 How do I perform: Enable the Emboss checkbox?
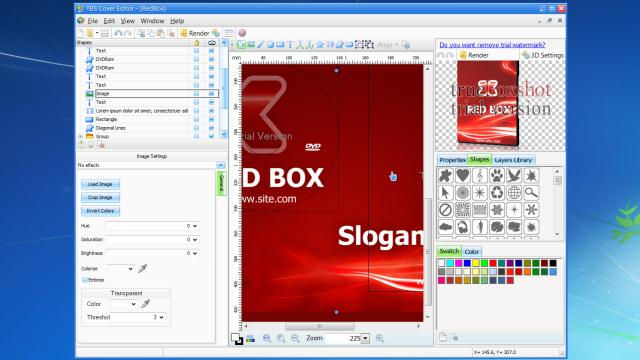pos(85,280)
